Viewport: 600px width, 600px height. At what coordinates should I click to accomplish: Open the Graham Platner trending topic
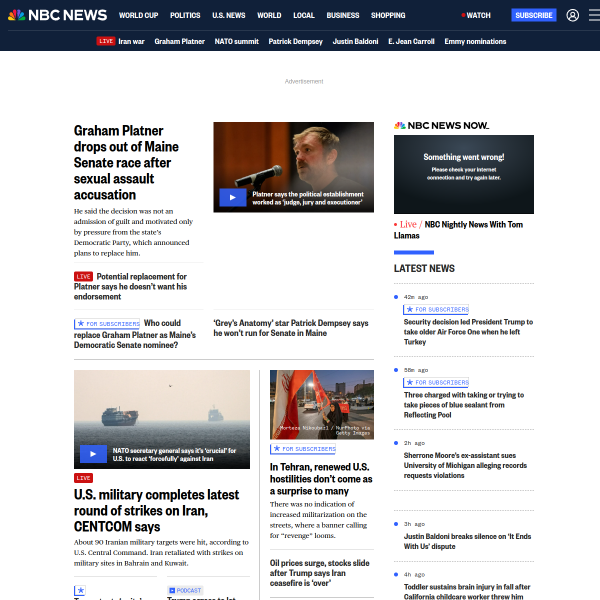click(179, 41)
